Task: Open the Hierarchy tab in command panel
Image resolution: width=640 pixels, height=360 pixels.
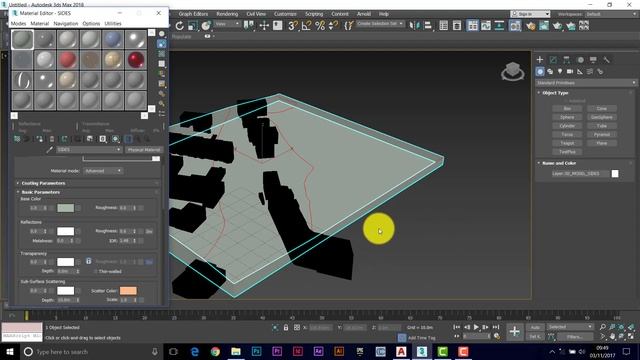Action: point(567,60)
